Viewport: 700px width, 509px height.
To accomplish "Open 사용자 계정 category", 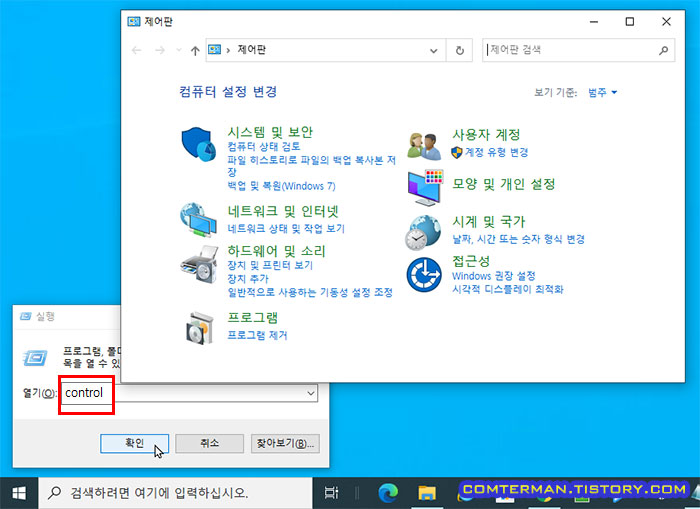I will (486, 134).
